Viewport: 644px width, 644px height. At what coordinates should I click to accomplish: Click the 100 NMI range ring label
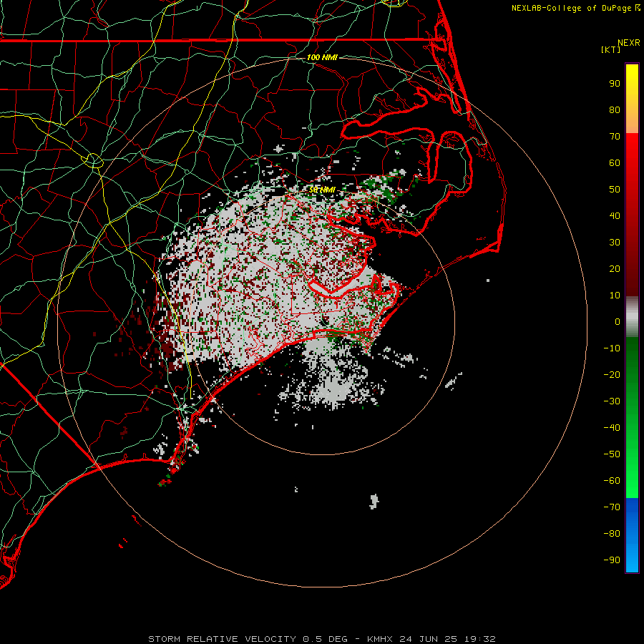click(322, 57)
